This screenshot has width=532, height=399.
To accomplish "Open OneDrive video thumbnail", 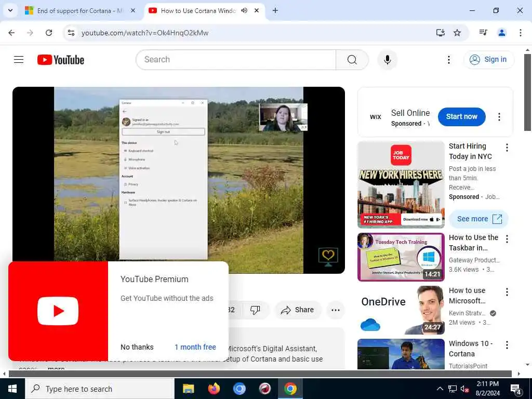I will [401, 310].
